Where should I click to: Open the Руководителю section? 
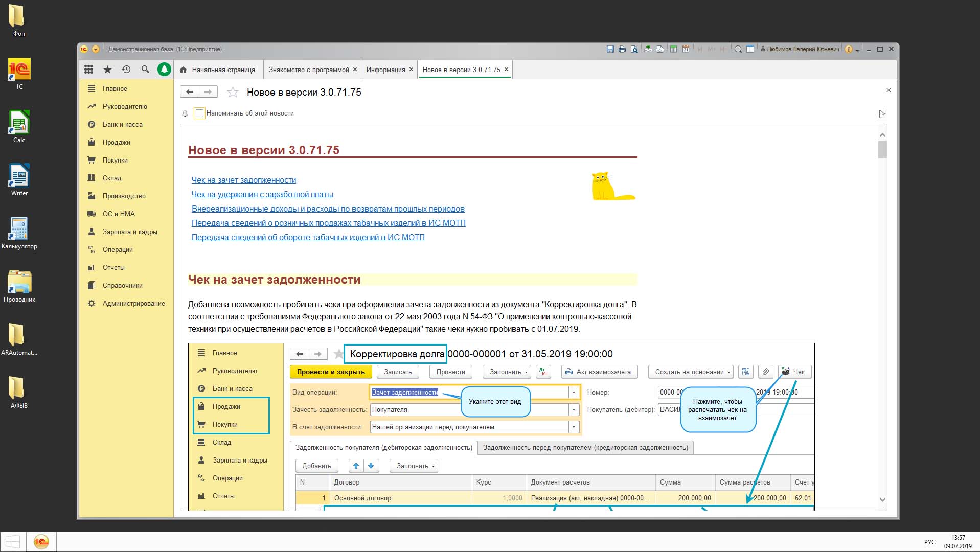[x=126, y=106]
